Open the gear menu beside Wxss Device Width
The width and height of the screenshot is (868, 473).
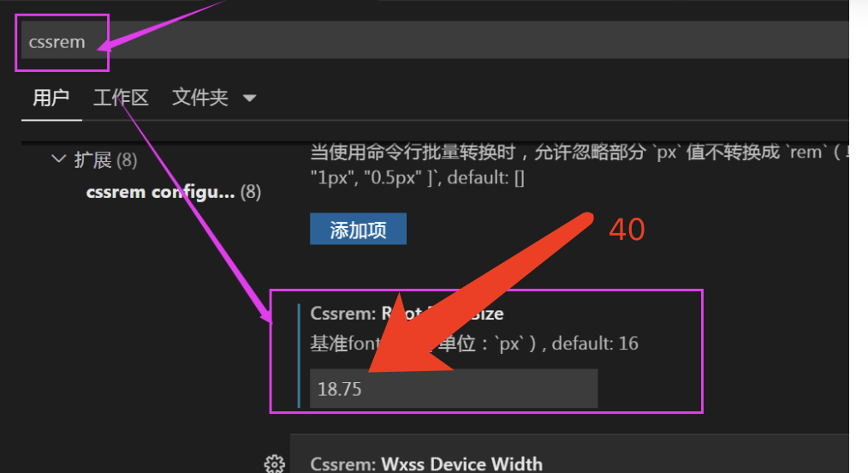[275, 464]
